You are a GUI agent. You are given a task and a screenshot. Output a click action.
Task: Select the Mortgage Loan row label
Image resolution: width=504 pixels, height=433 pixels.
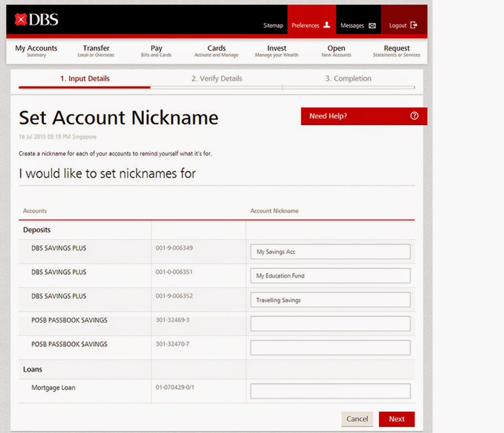point(53,388)
